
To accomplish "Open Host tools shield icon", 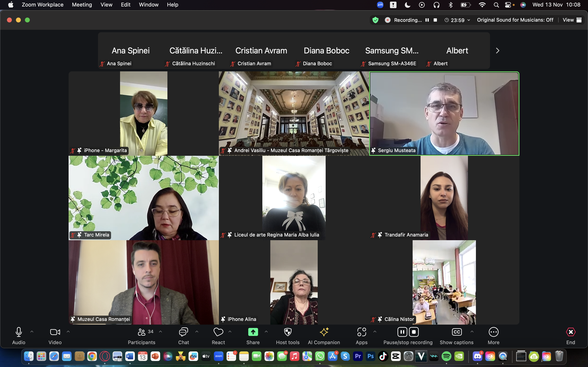I will pyautogui.click(x=288, y=332).
